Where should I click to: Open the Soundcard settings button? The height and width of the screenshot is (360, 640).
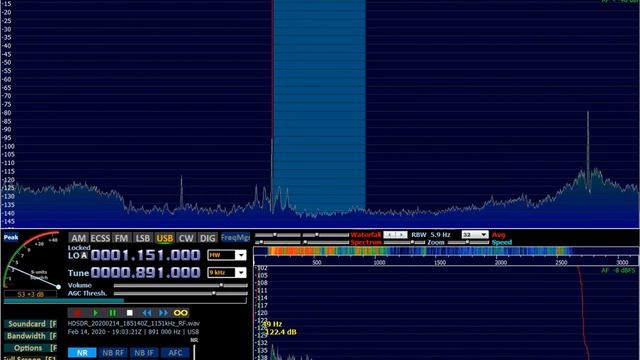(x=30, y=324)
